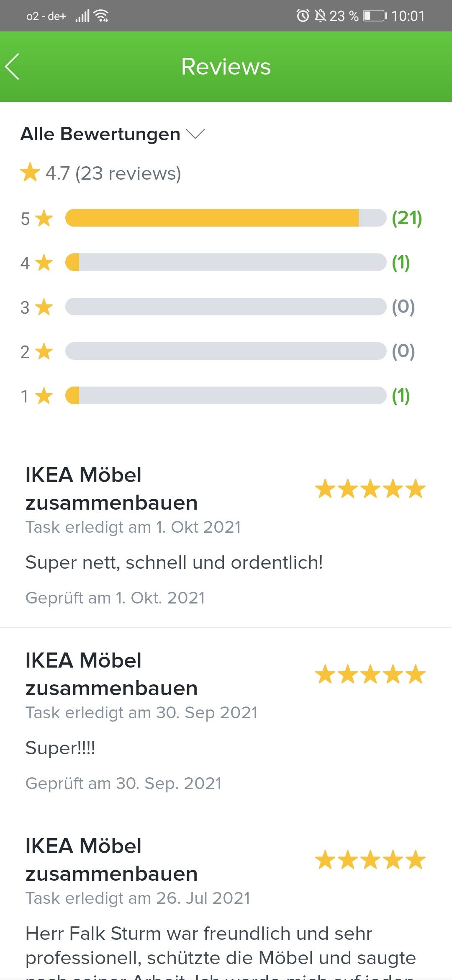Click the overall rating star icon
This screenshot has height=980, width=452.
click(x=30, y=173)
